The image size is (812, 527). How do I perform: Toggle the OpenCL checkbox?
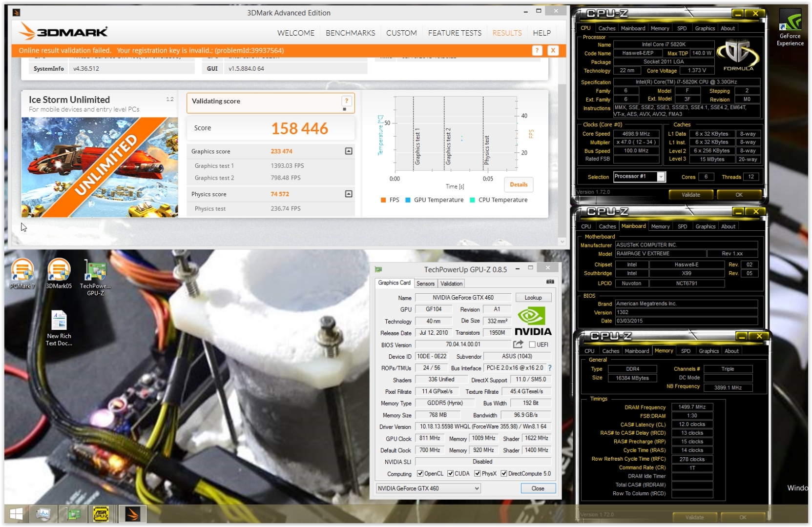[x=420, y=473]
